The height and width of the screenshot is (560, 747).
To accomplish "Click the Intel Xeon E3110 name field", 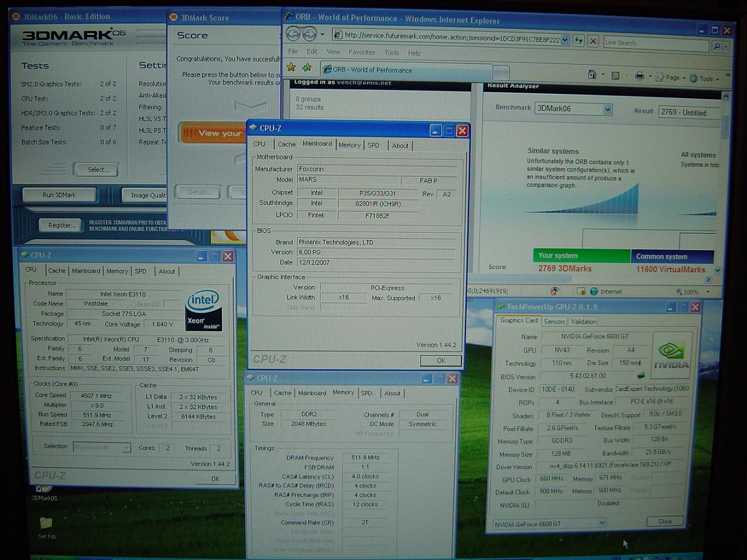I will pos(123,294).
